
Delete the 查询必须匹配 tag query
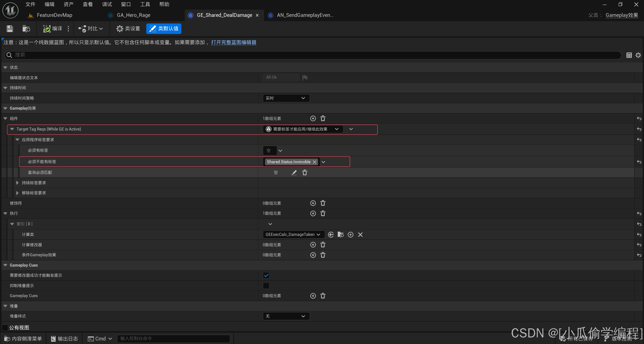(305, 173)
